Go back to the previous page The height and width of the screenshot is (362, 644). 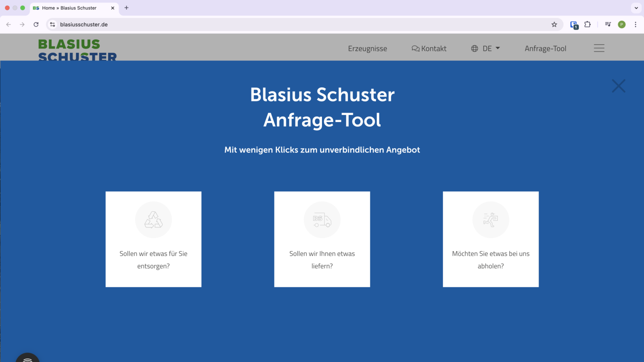click(9, 25)
